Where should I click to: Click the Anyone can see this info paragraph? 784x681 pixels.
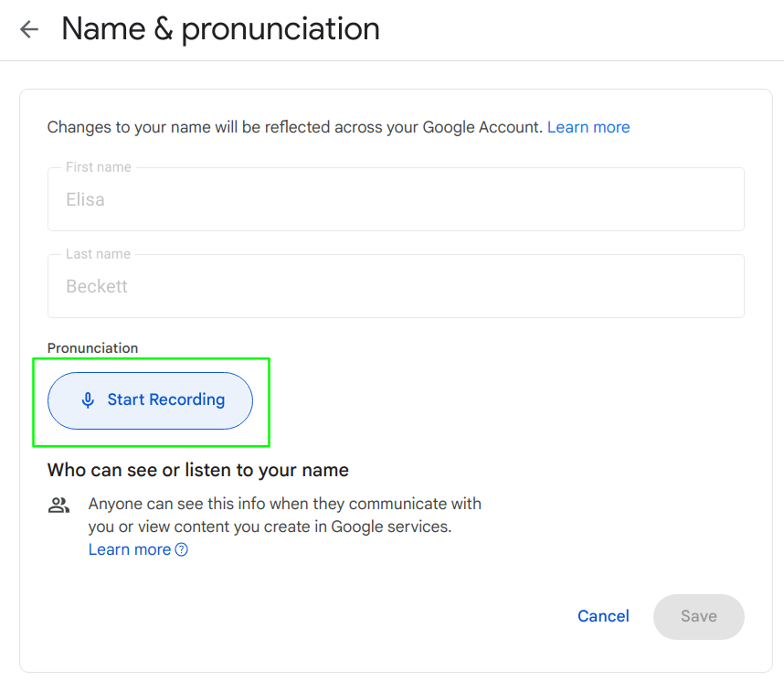click(284, 515)
